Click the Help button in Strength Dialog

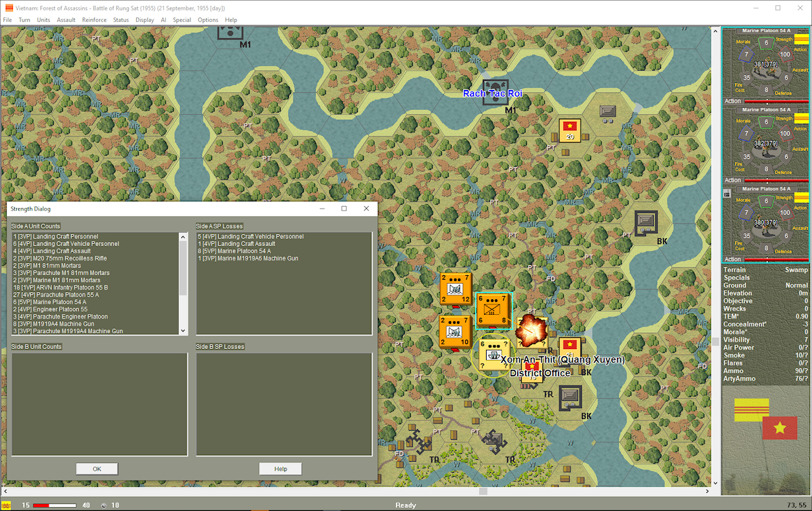tap(281, 469)
